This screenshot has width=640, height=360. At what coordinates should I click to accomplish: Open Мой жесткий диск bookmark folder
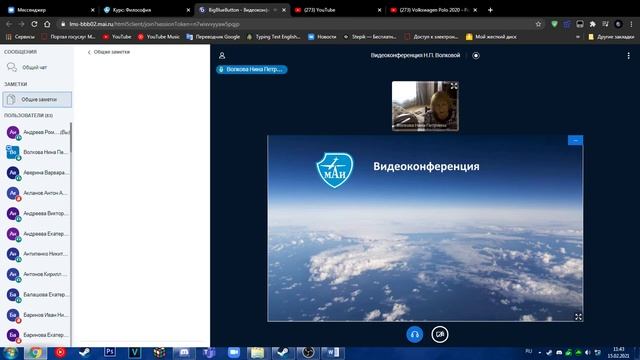tap(491, 37)
